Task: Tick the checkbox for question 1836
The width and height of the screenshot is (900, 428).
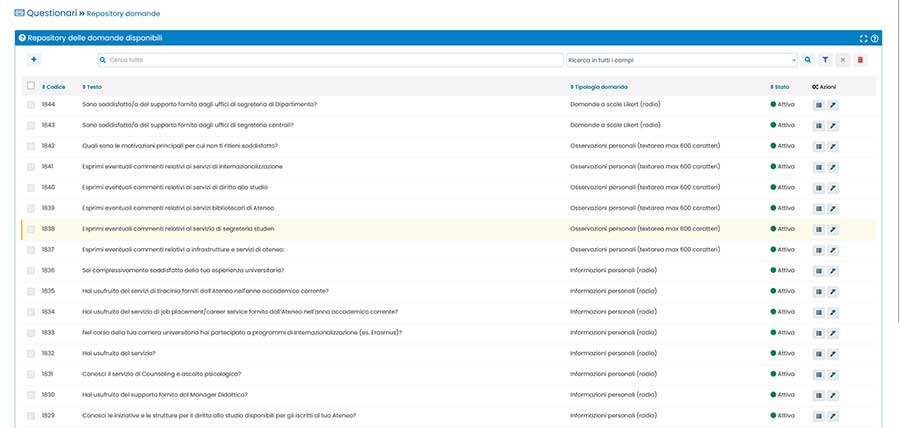Action: pyautogui.click(x=31, y=270)
